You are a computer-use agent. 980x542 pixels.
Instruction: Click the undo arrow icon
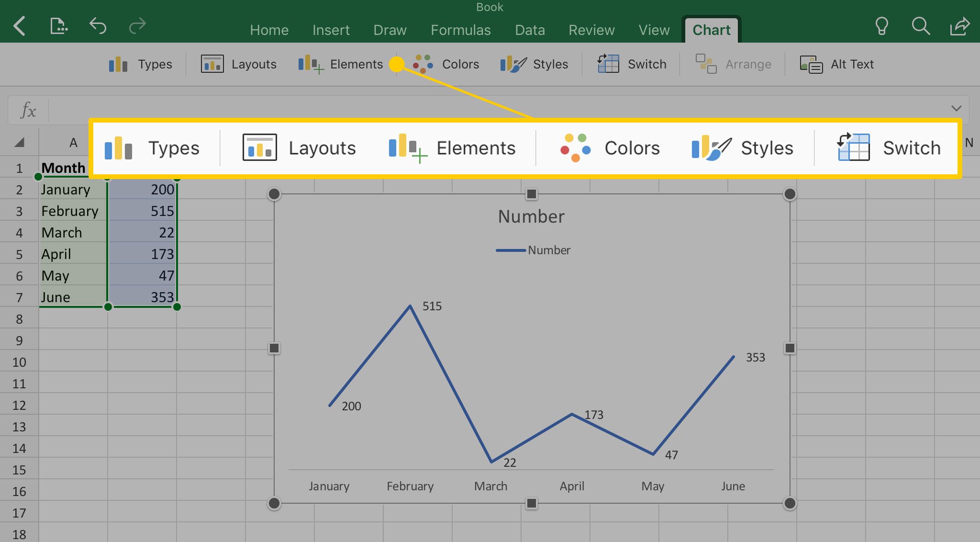click(x=98, y=26)
